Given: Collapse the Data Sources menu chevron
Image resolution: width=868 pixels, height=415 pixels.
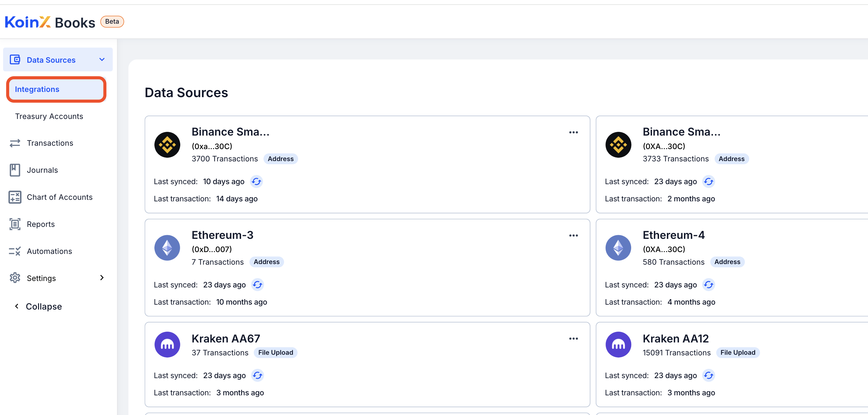Looking at the screenshot, I should 102,60.
